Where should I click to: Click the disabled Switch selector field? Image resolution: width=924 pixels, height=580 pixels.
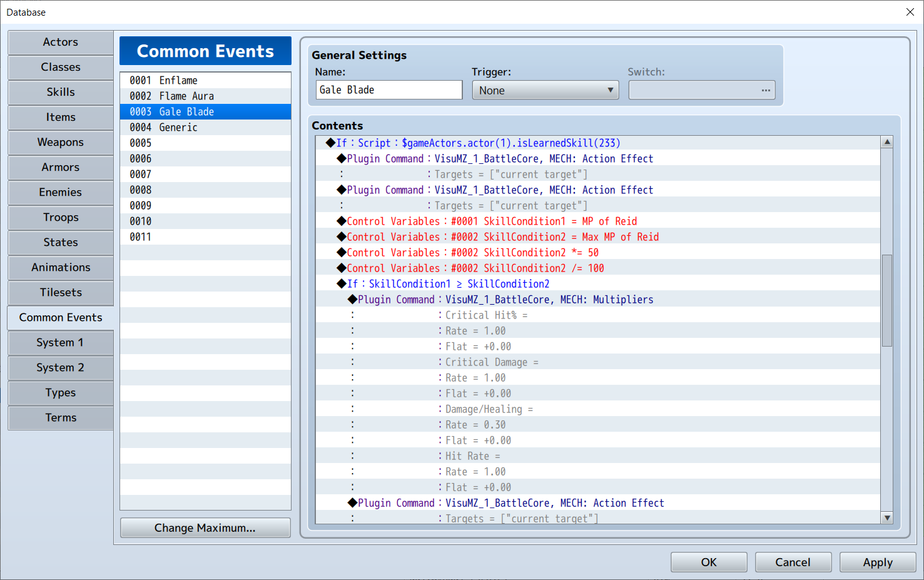pyautogui.click(x=702, y=90)
